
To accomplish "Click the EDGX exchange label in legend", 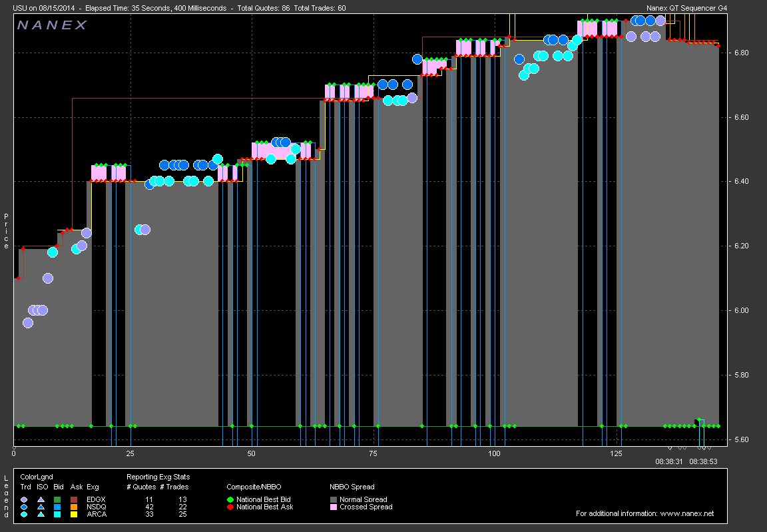I will tap(97, 500).
